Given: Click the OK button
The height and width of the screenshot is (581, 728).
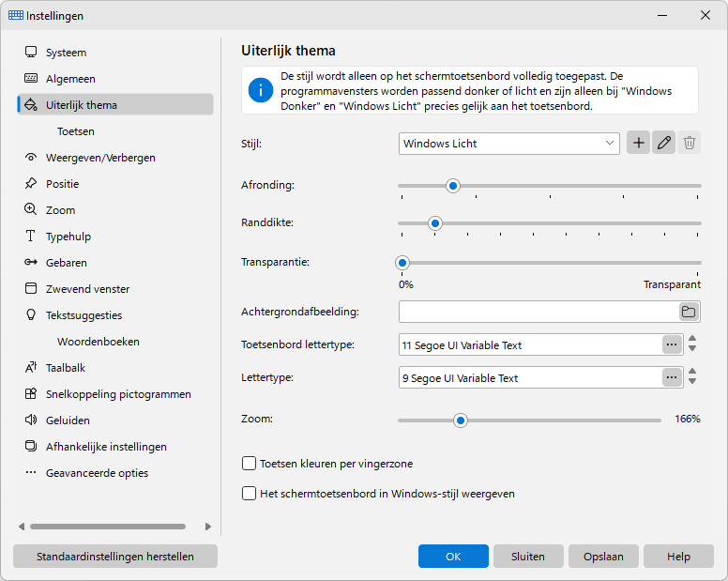Looking at the screenshot, I should tap(453, 557).
